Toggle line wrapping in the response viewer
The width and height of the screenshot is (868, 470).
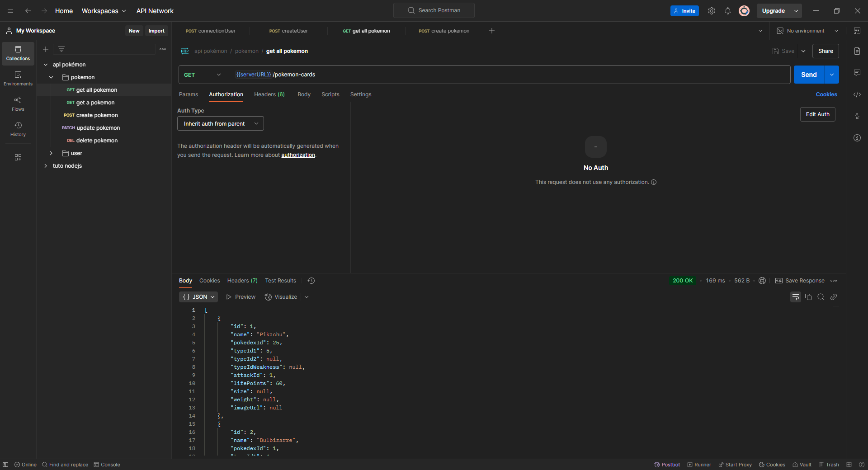(796, 297)
